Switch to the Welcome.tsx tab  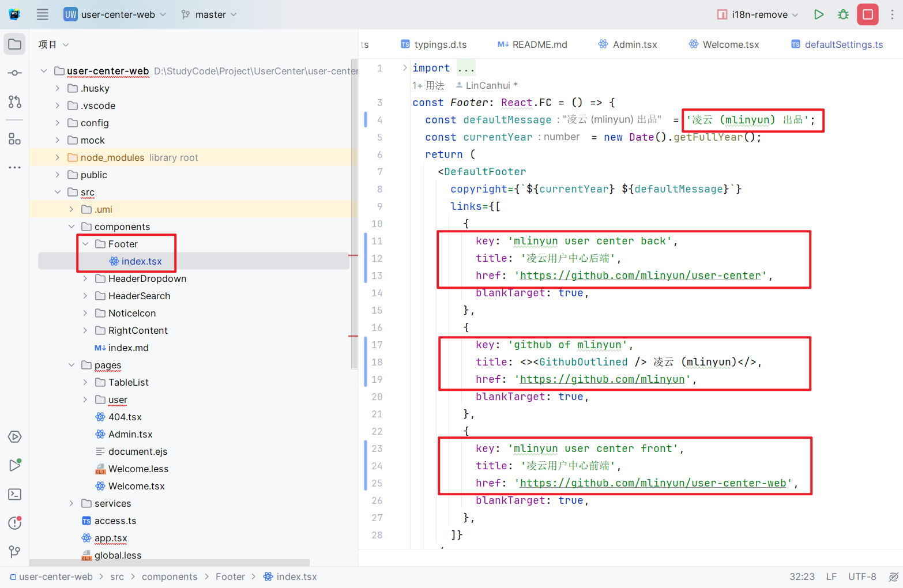(x=730, y=44)
